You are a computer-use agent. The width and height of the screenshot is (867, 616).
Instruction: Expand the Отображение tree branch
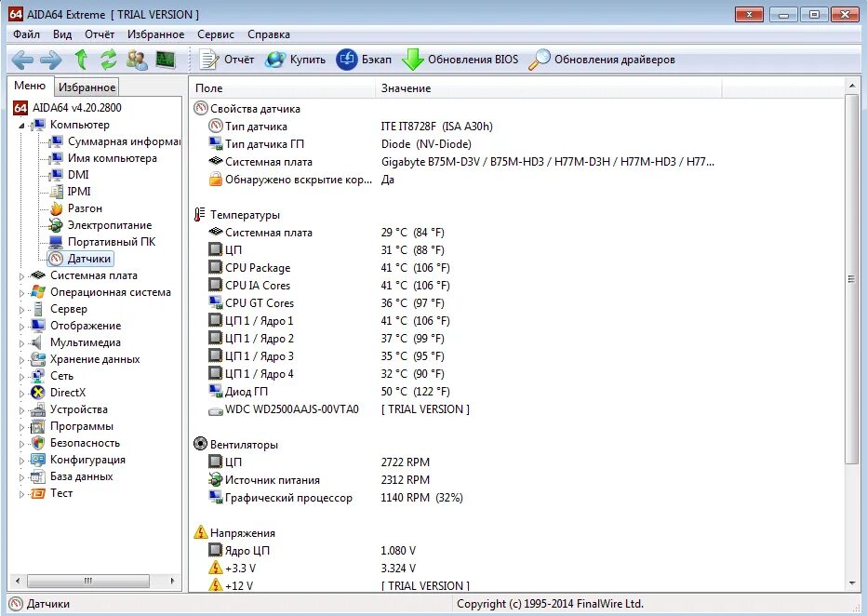pyautogui.click(x=21, y=327)
